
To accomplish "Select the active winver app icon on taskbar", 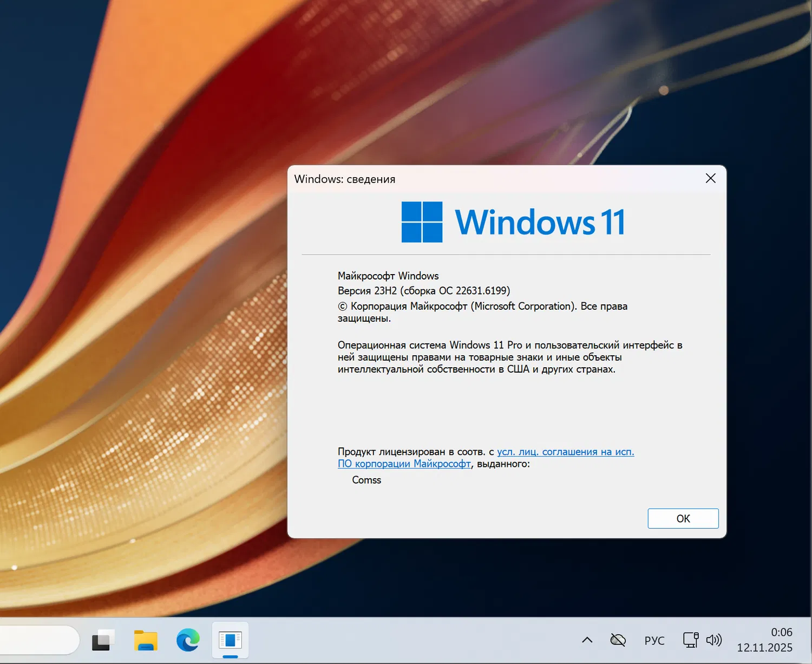I will coord(230,640).
